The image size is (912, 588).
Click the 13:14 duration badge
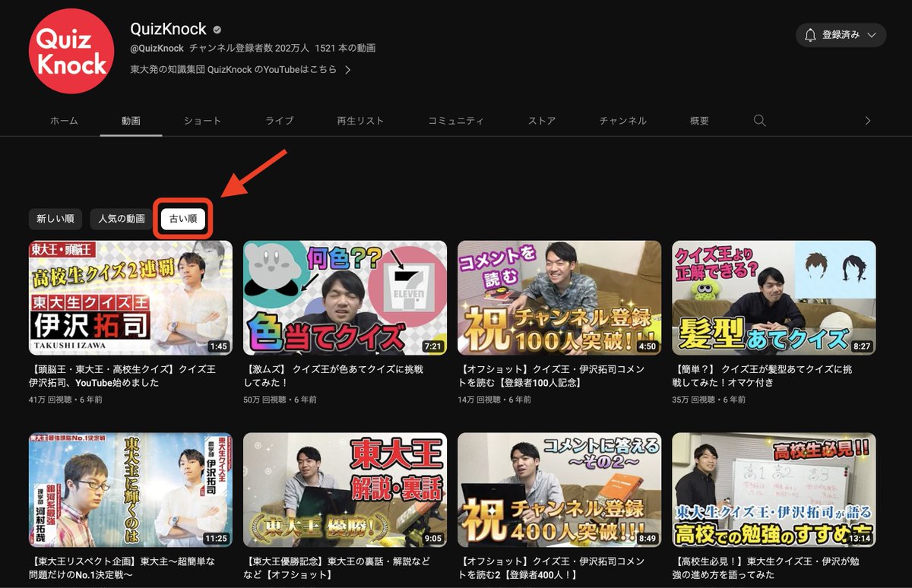(x=859, y=539)
